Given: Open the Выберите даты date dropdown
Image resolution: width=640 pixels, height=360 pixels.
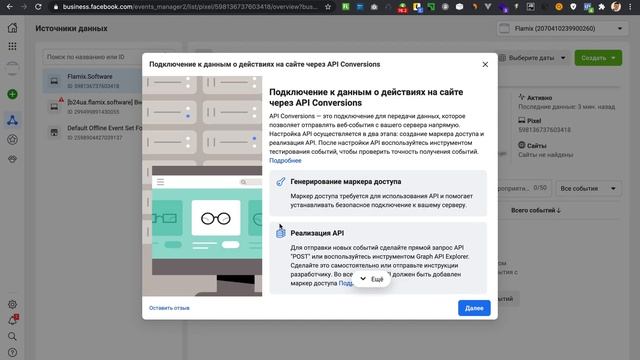Looking at the screenshot, I should point(533,58).
